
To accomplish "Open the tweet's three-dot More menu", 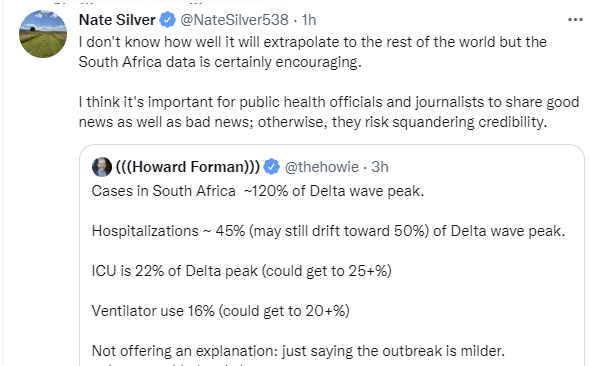I will (x=575, y=20).
